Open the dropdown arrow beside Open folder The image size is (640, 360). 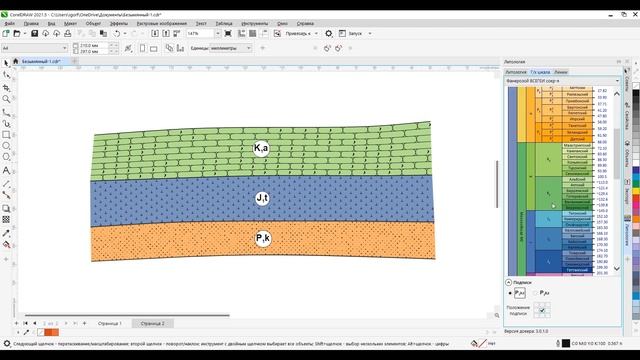pyautogui.click(x=25, y=33)
